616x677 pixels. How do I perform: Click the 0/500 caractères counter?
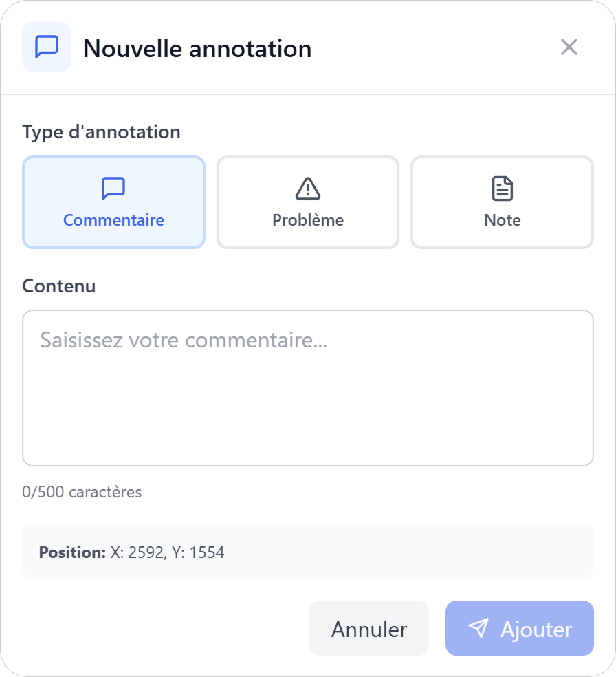[82, 492]
